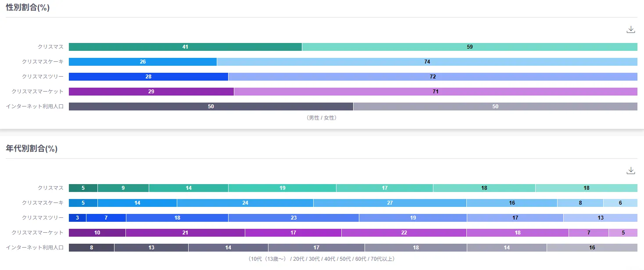
Task: Click クリスマス age chart 40代 19% segment
Action: [282, 188]
